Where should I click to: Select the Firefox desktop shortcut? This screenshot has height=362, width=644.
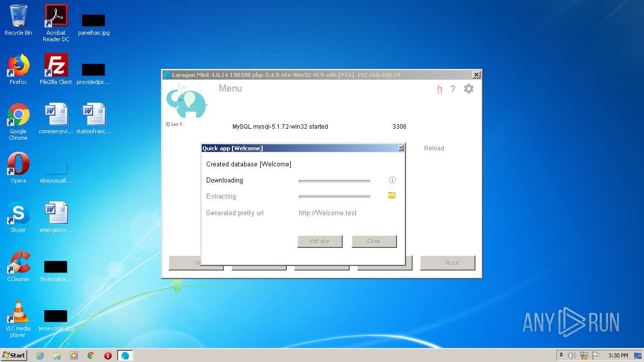point(18,69)
